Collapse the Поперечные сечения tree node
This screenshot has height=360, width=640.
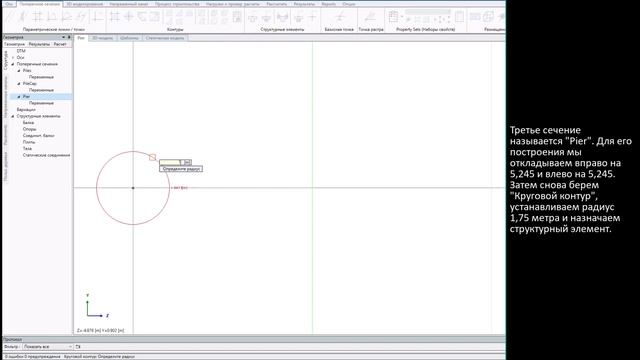coord(13,64)
